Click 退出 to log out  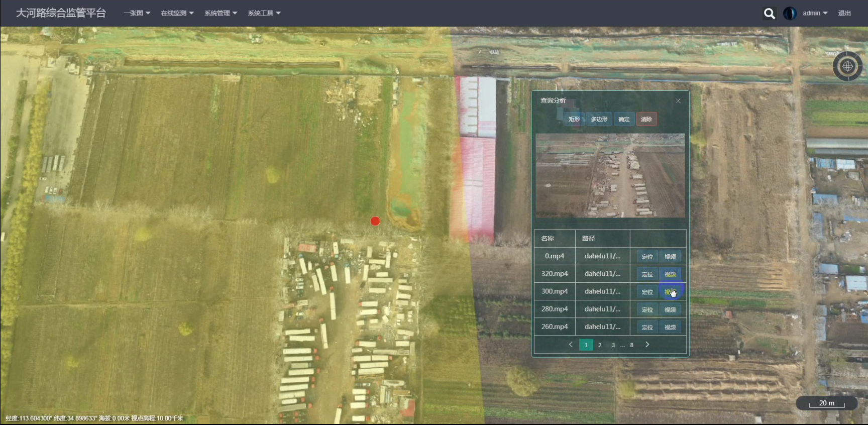pyautogui.click(x=844, y=13)
